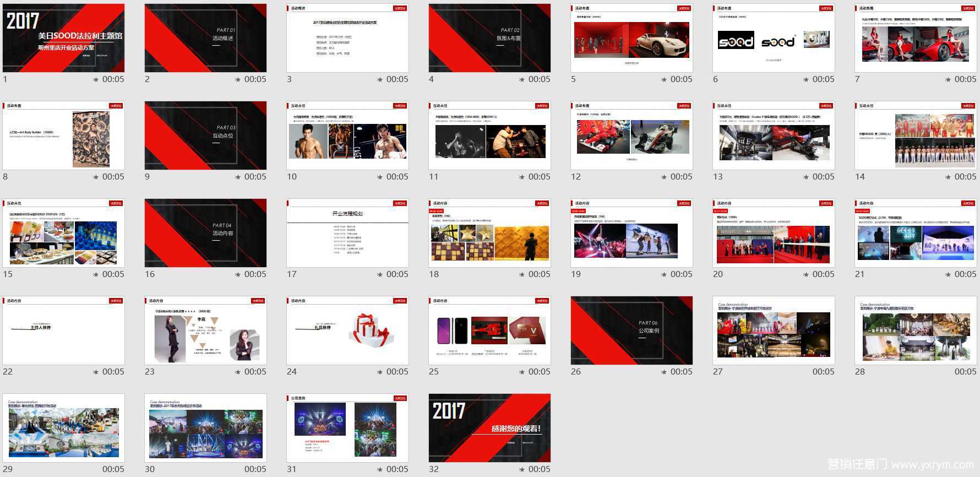Select slide 11 black-and-white singers thumbnail
Image resolution: width=980 pixels, height=477 pixels.
tap(490, 135)
